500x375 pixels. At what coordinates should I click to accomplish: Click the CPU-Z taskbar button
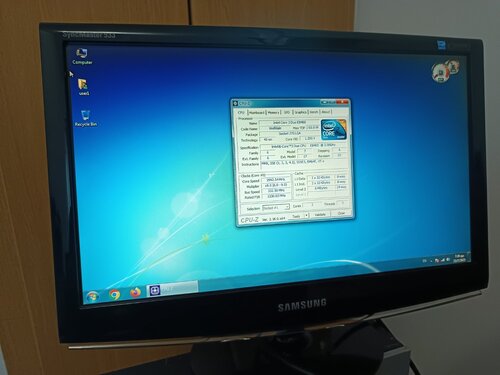[x=173, y=289]
